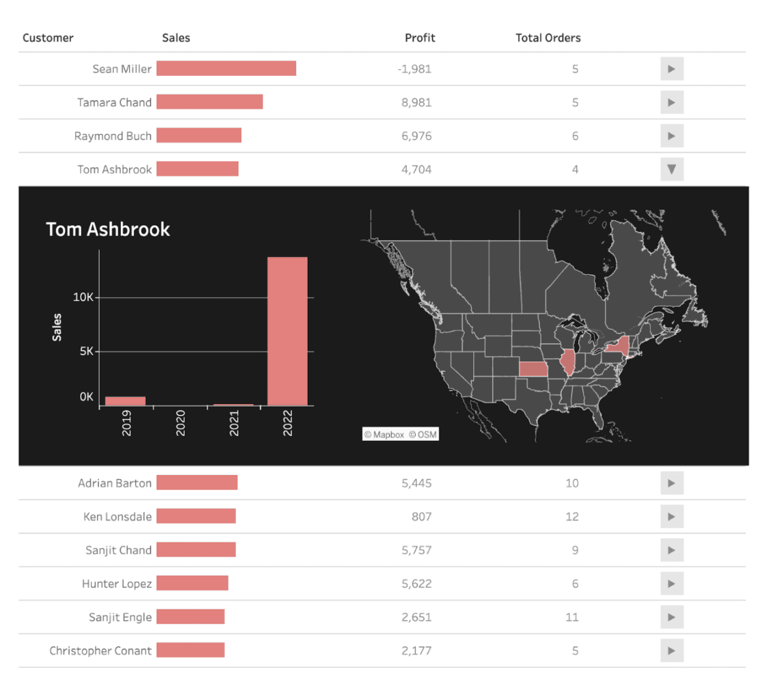Select the tall 2022 sales bar

(x=288, y=328)
